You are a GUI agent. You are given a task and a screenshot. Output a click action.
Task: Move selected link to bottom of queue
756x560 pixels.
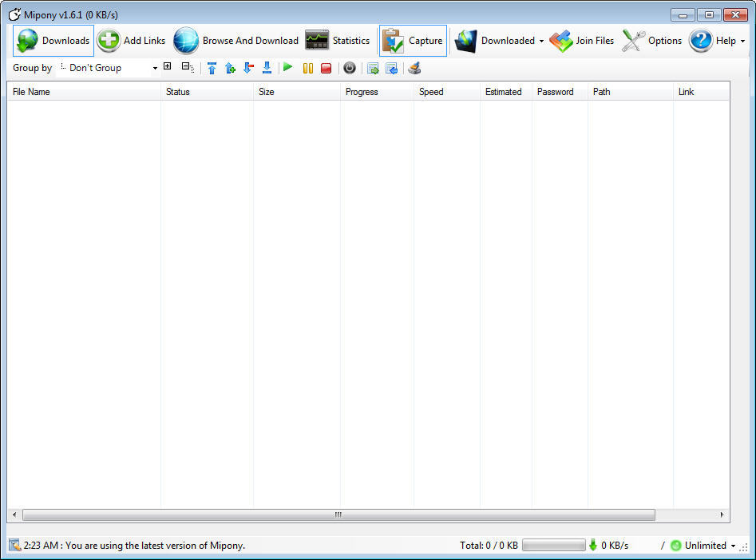click(x=267, y=68)
